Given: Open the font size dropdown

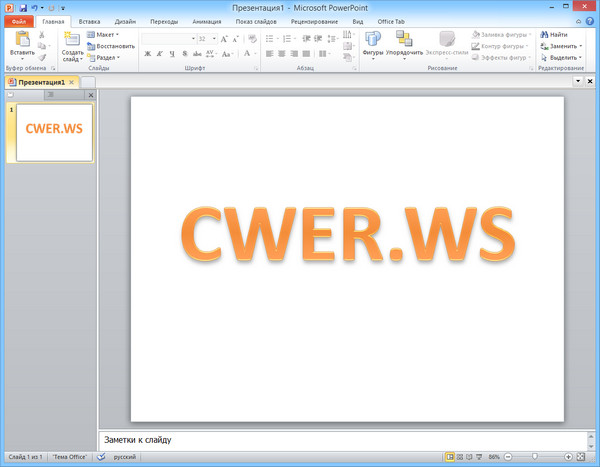Looking at the screenshot, I should click(x=214, y=39).
